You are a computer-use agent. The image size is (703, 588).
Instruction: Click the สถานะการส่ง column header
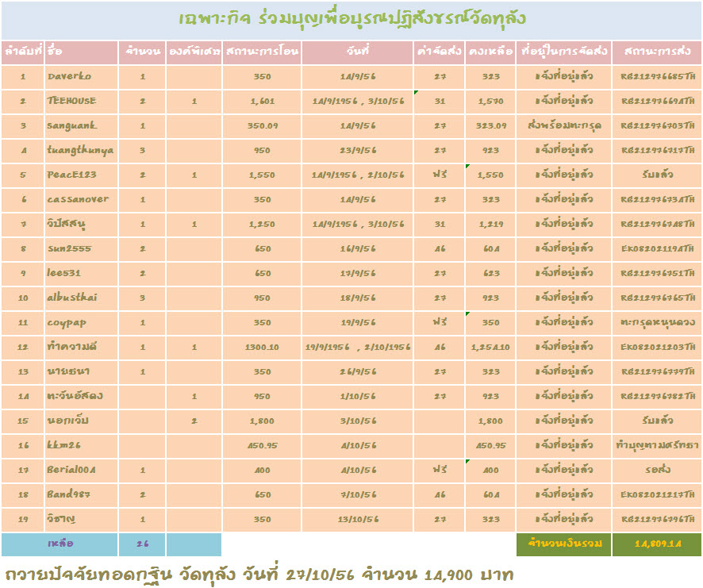pos(657,52)
